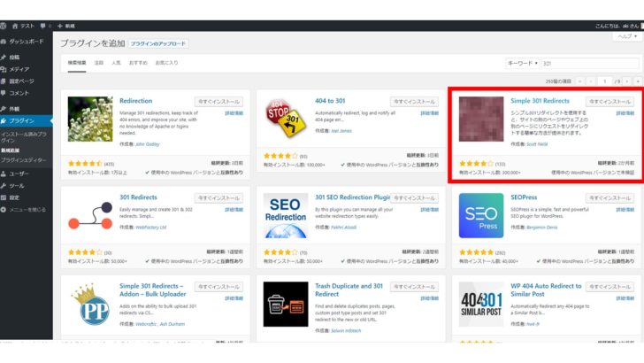Open details link for Redirection plugin
Image resolution: width=644 pixels, height=363 pixels.
(x=234, y=113)
